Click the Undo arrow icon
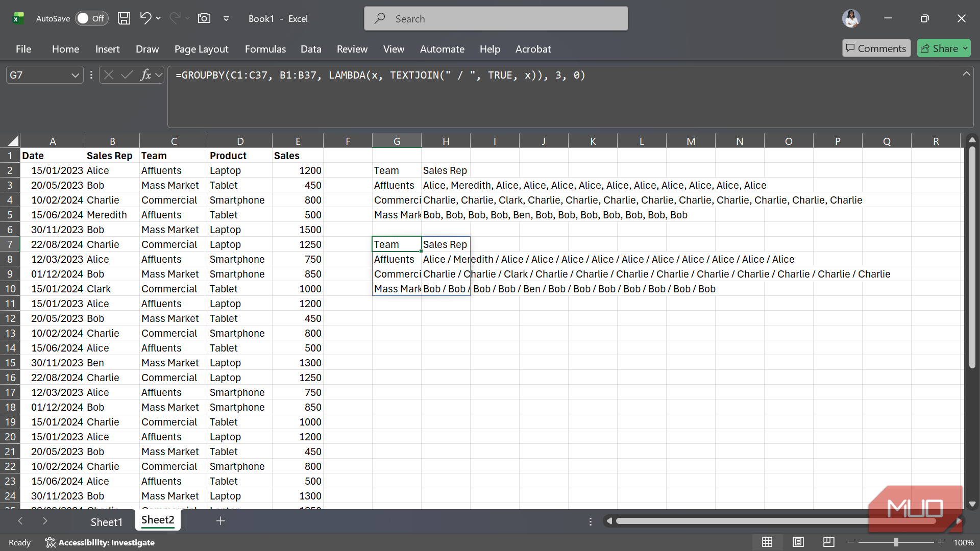980x551 pixels. pos(145,18)
